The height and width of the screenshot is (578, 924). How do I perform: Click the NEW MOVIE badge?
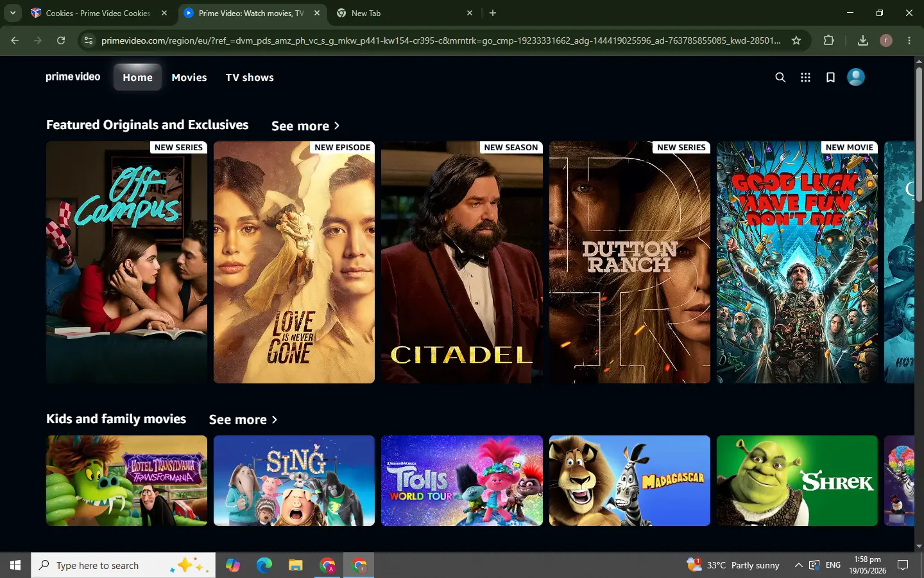[849, 147]
